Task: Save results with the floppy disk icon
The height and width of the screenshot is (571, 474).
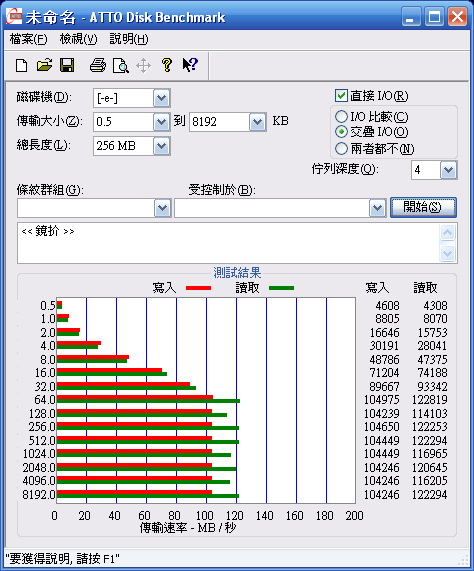Action: [x=67, y=65]
